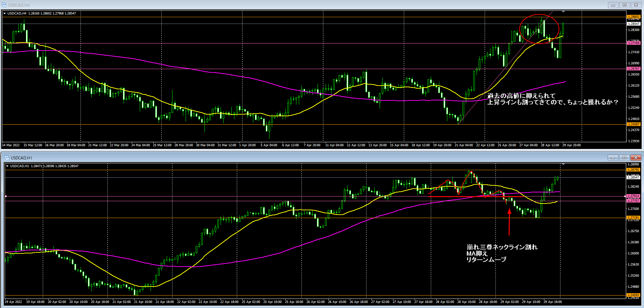Select the 1.28802 orange price label in H4

[x=634, y=17]
